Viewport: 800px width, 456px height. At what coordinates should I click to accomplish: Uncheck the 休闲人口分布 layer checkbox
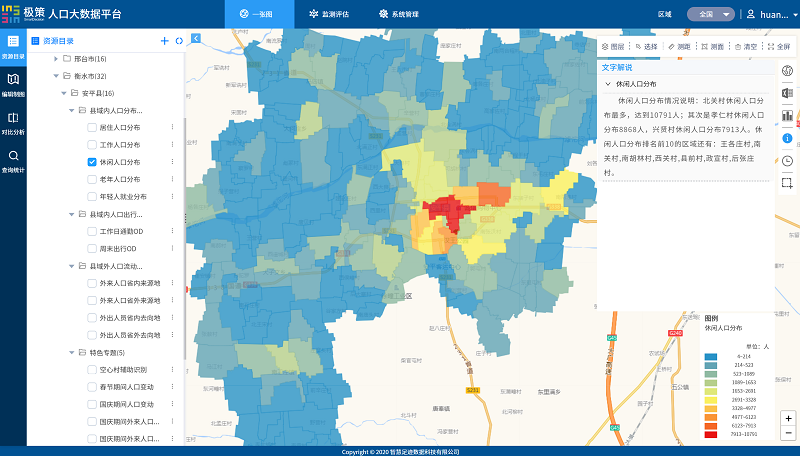[x=92, y=162]
